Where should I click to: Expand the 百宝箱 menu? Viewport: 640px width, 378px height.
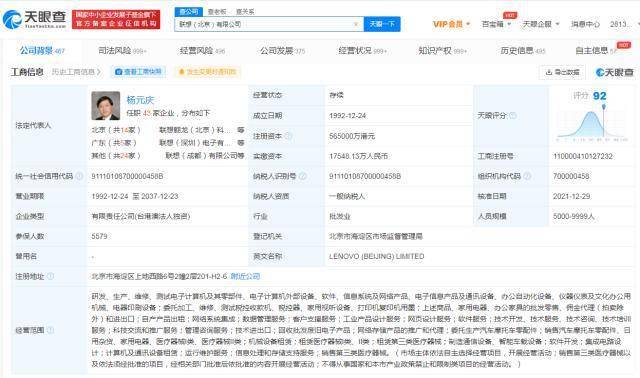pos(496,24)
